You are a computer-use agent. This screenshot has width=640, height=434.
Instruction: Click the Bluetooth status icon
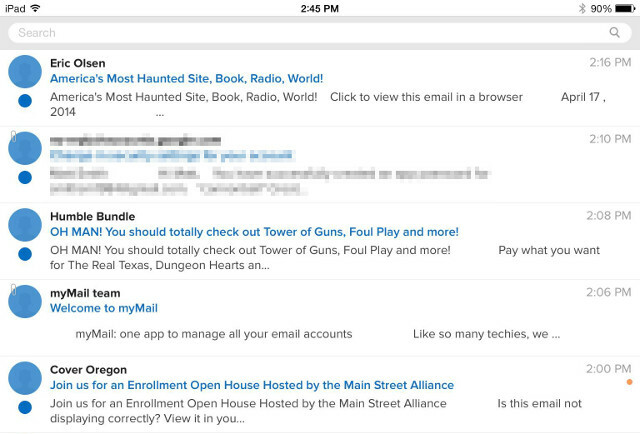pyautogui.click(x=582, y=8)
